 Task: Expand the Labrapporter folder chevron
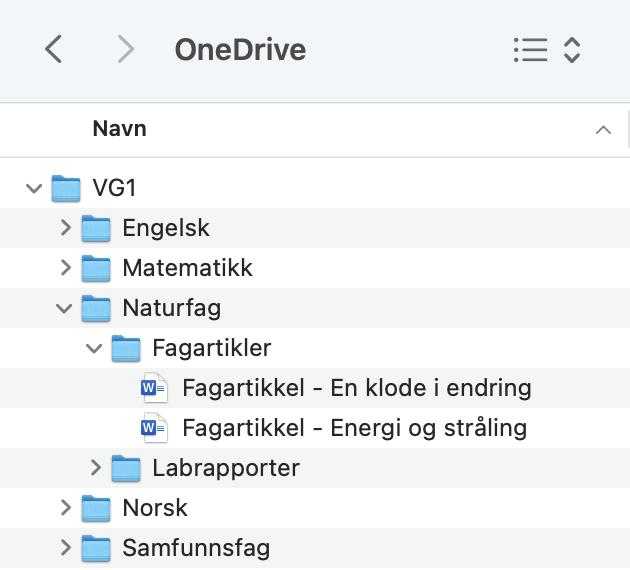pyautogui.click(x=96, y=468)
